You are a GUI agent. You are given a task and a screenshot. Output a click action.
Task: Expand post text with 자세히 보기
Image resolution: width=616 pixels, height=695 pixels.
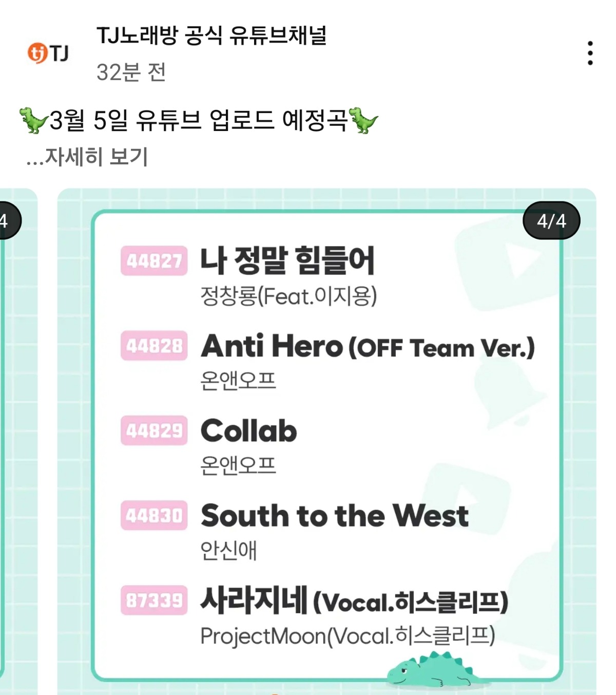click(x=87, y=157)
